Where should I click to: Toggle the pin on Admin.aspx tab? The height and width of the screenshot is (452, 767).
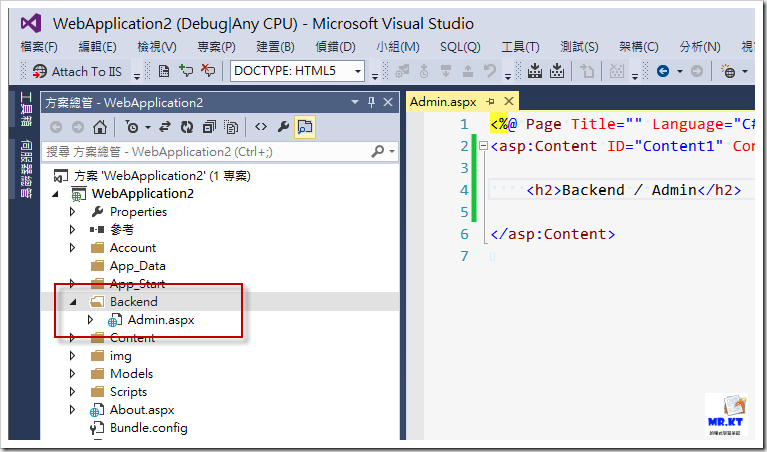point(491,102)
